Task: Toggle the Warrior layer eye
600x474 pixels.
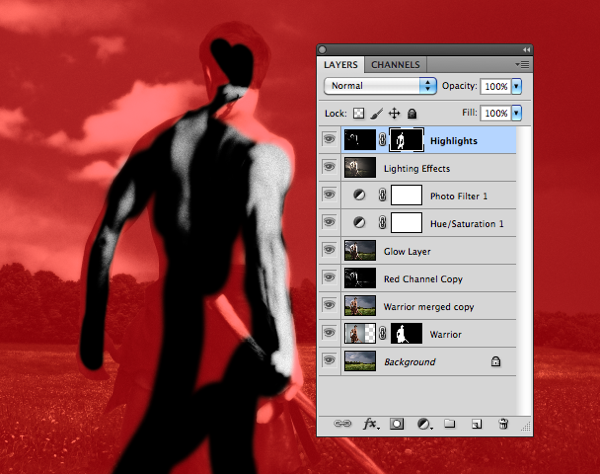Action: pos(329,334)
